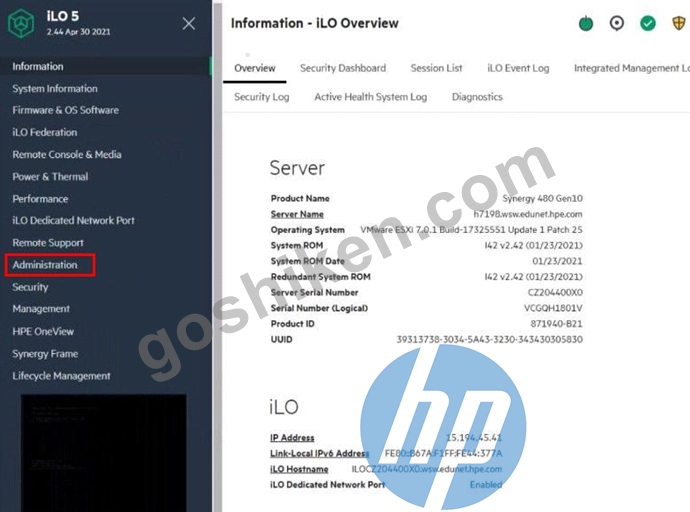Open iLO Dedicated Network Port in the sidebar
Image resolution: width=690 pixels, height=512 pixels.
73,220
